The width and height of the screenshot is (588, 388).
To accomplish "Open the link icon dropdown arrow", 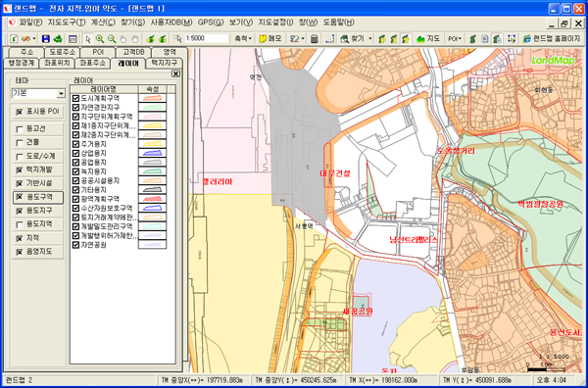I will pos(34,38).
